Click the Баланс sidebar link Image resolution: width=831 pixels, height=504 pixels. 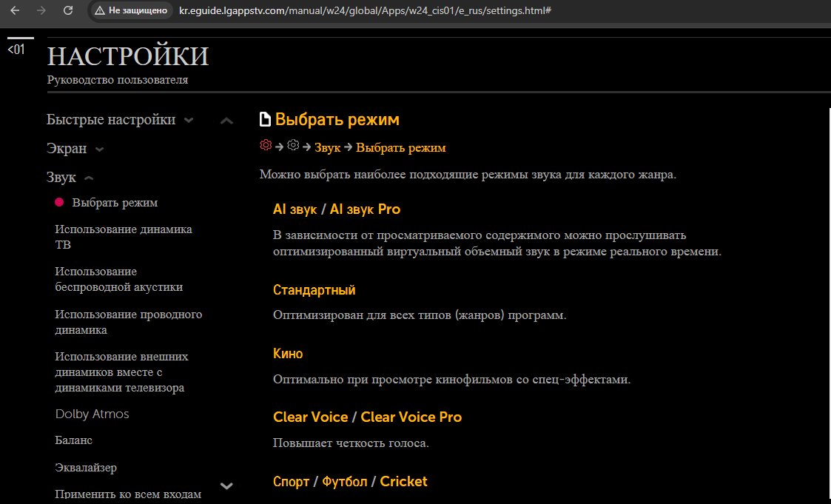pyautogui.click(x=73, y=440)
